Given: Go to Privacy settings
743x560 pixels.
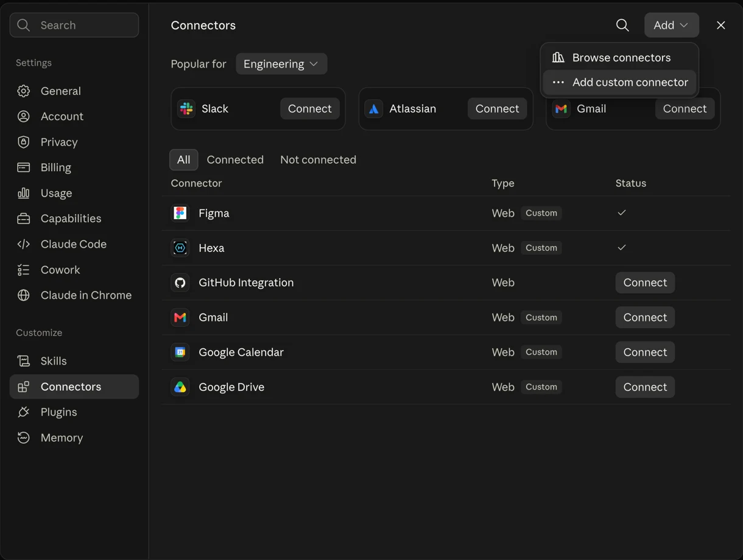Looking at the screenshot, I should click(74, 142).
